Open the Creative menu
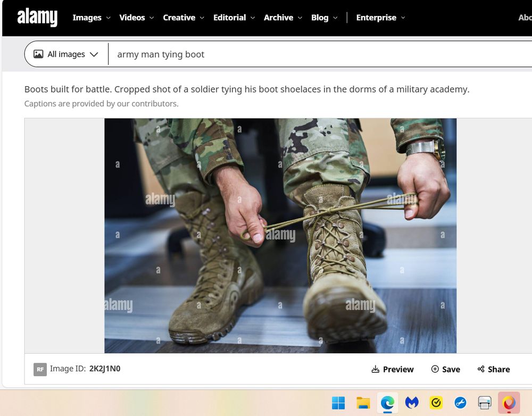 pyautogui.click(x=184, y=18)
